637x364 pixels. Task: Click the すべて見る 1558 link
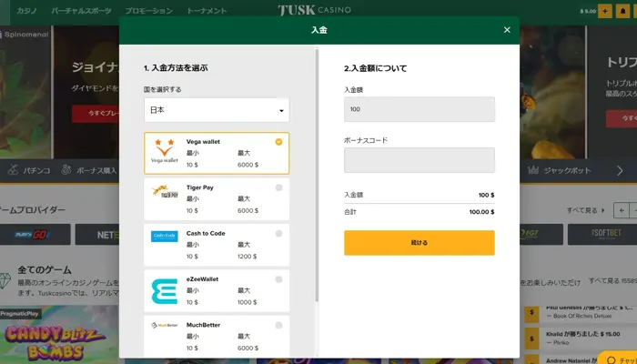pos(612,281)
